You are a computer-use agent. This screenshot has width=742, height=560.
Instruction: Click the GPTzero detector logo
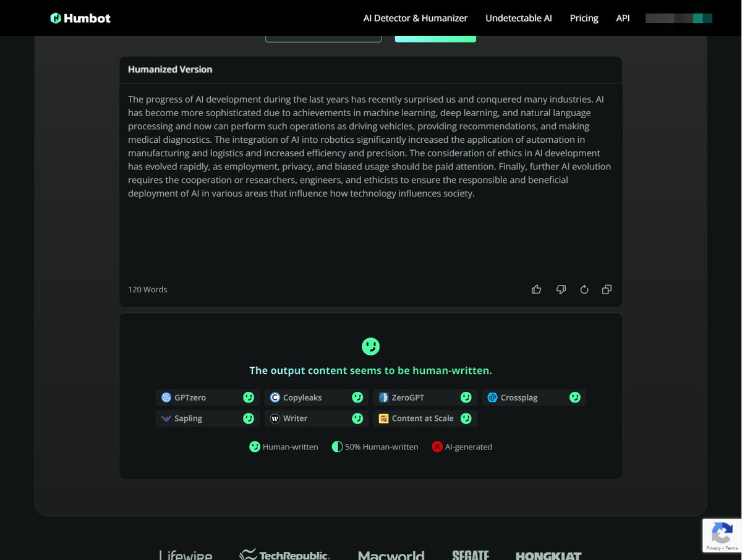[166, 397]
